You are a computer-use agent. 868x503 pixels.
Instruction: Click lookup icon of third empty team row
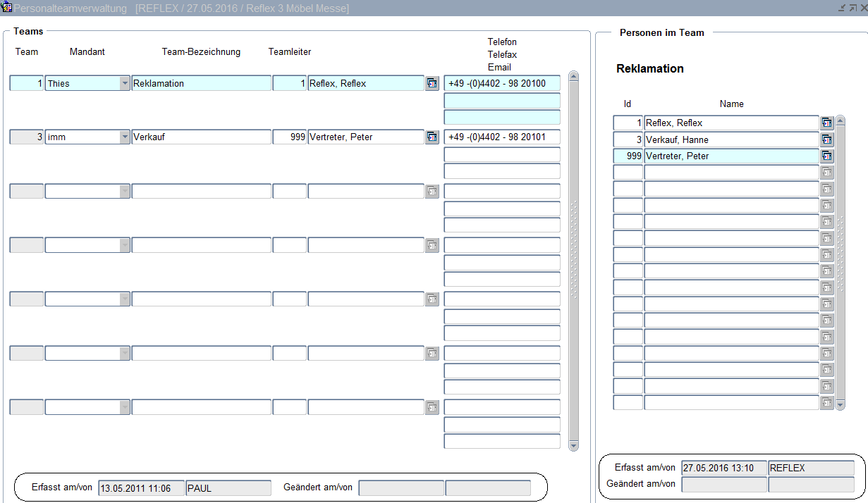coord(432,299)
